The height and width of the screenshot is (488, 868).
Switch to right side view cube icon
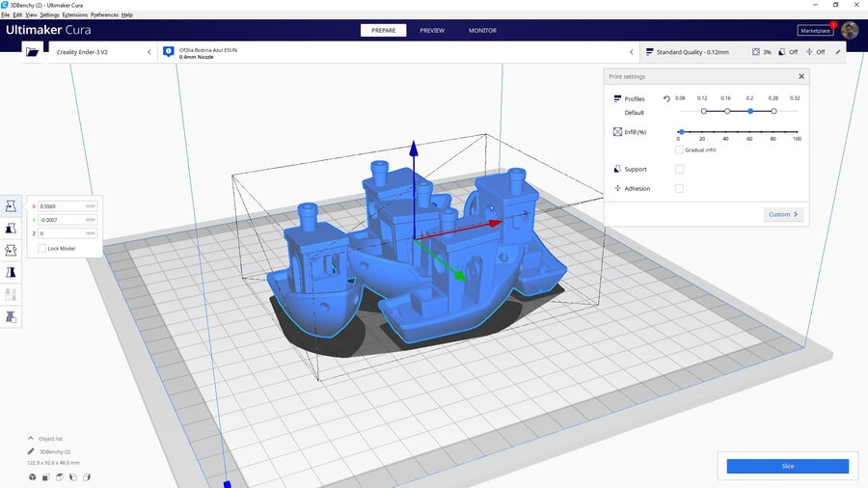coord(87,477)
